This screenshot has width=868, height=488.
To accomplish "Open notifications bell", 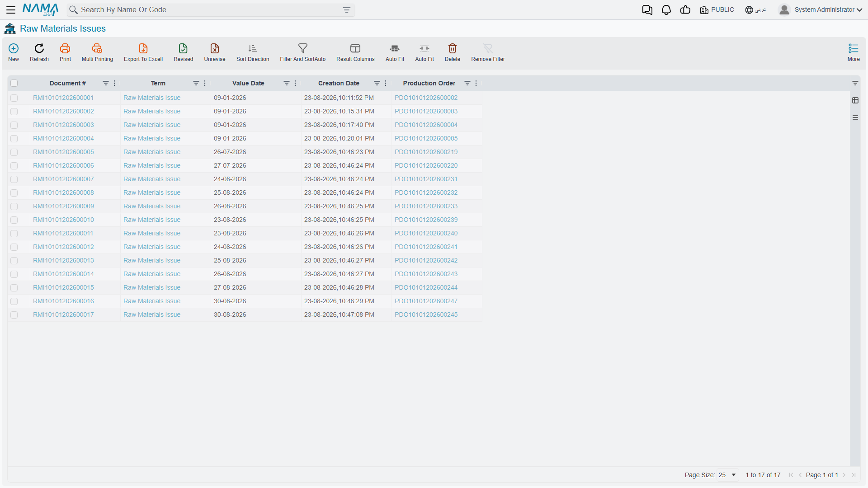I will [666, 10].
